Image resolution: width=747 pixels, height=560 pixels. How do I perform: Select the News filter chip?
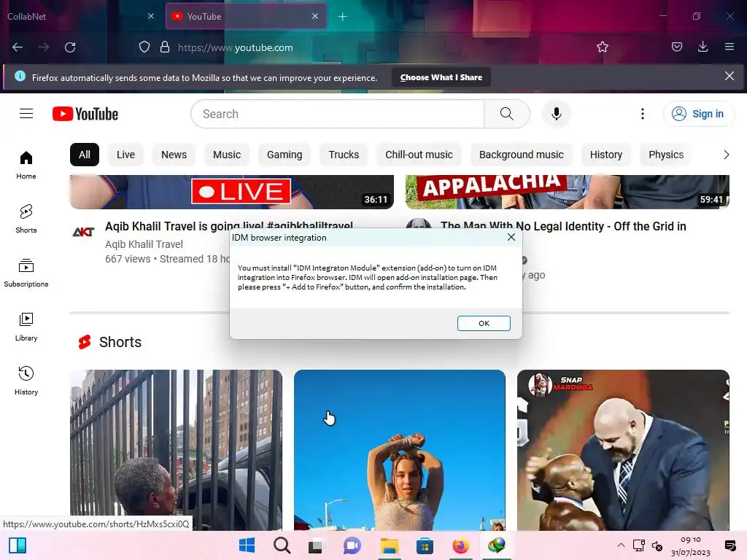pyautogui.click(x=174, y=155)
